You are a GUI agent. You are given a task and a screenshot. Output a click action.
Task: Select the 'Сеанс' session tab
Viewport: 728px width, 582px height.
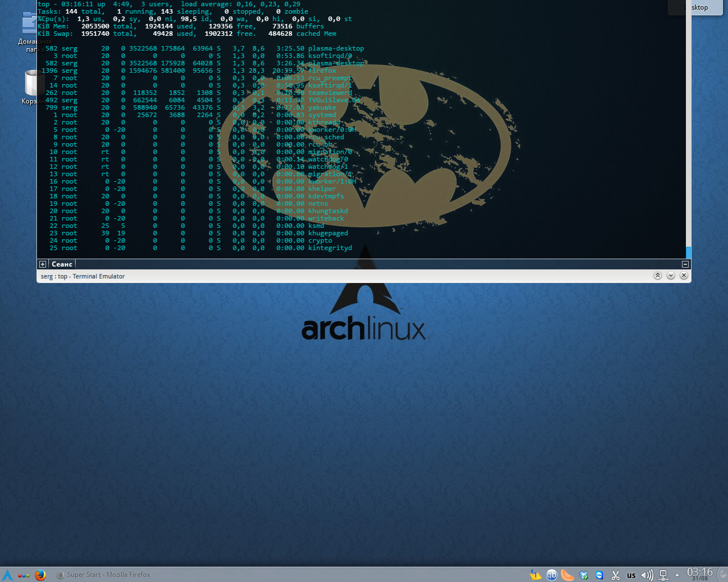pos(62,264)
